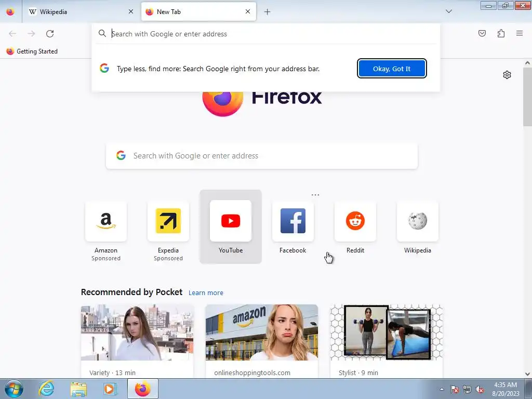Open network status tray icon
Image resolution: width=532 pixels, height=399 pixels.
pyautogui.click(x=467, y=389)
